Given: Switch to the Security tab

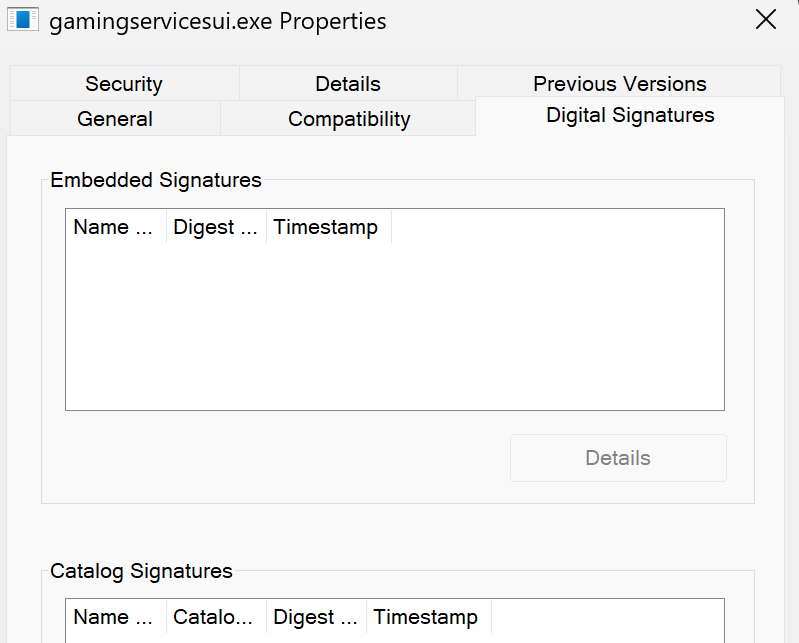Looking at the screenshot, I should (x=124, y=84).
